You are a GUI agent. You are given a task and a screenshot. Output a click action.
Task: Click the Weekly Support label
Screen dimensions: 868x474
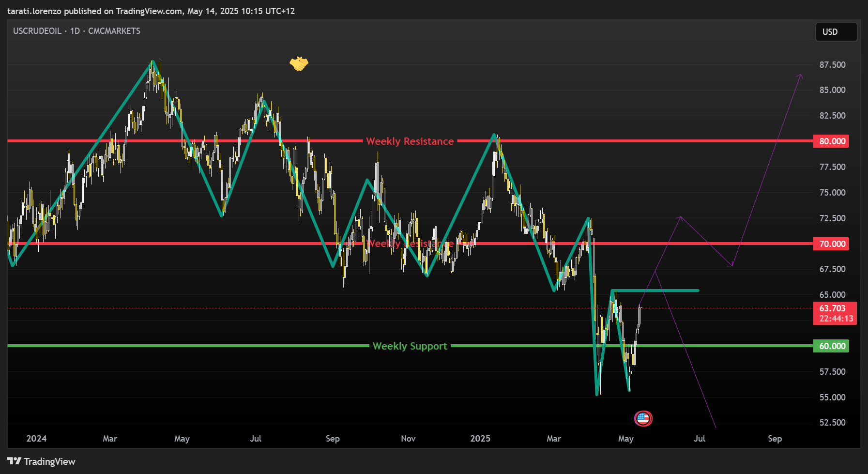pos(410,346)
